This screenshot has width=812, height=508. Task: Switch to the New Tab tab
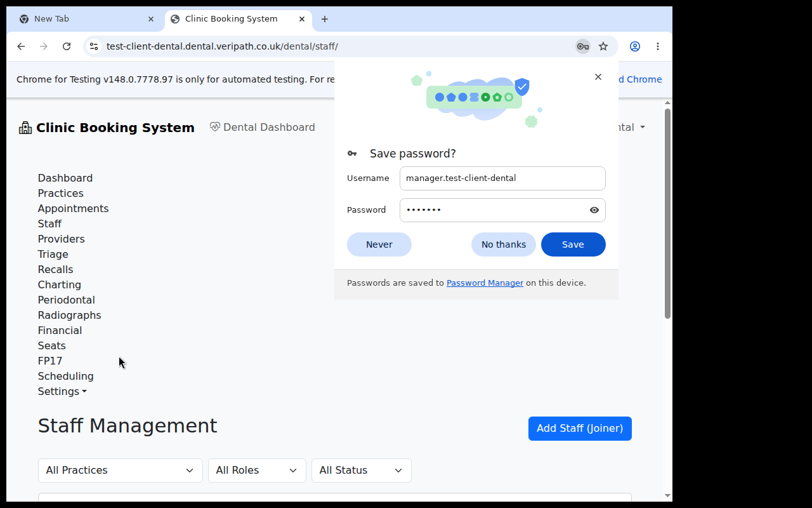pos(86,19)
